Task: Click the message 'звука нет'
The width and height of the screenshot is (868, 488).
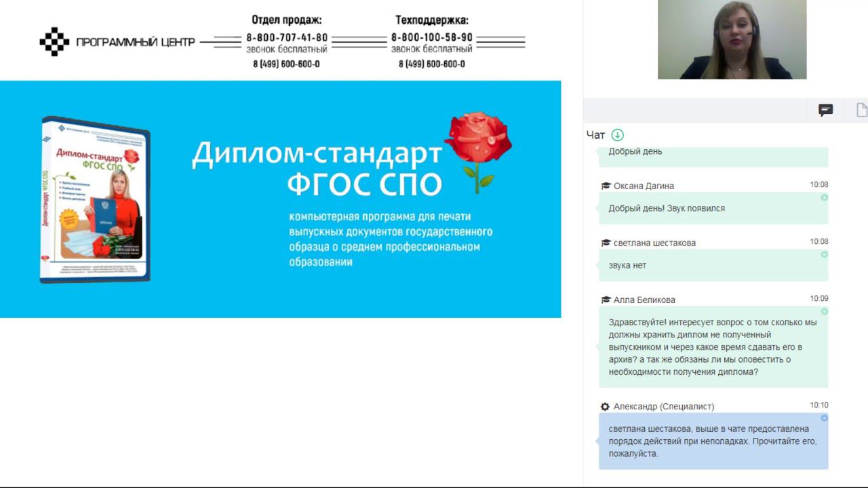Action: pyautogui.click(x=713, y=265)
